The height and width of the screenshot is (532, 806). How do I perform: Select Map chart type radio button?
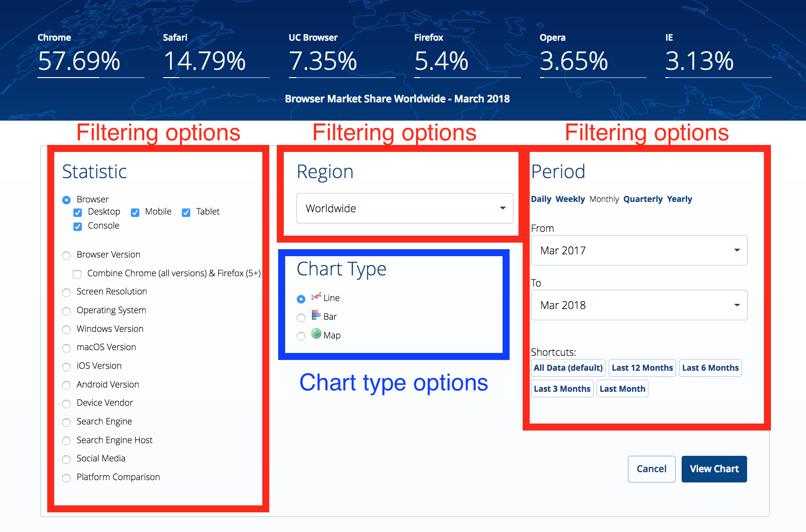coord(301,336)
